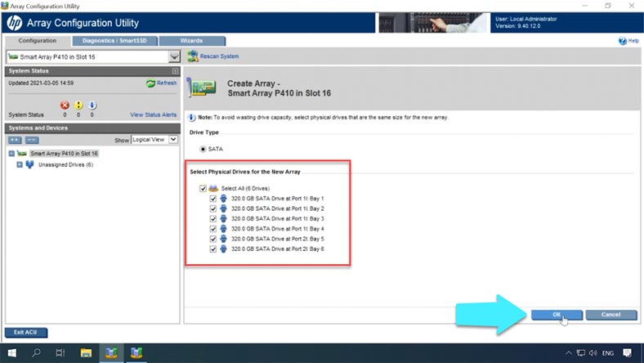The height and width of the screenshot is (363, 644).
Task: Click the Bay 3 drive icon
Action: coord(223,219)
